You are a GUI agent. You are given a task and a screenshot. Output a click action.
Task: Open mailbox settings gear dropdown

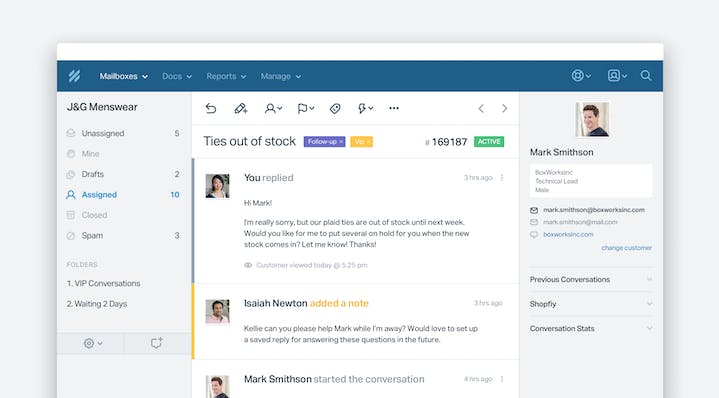pos(93,343)
